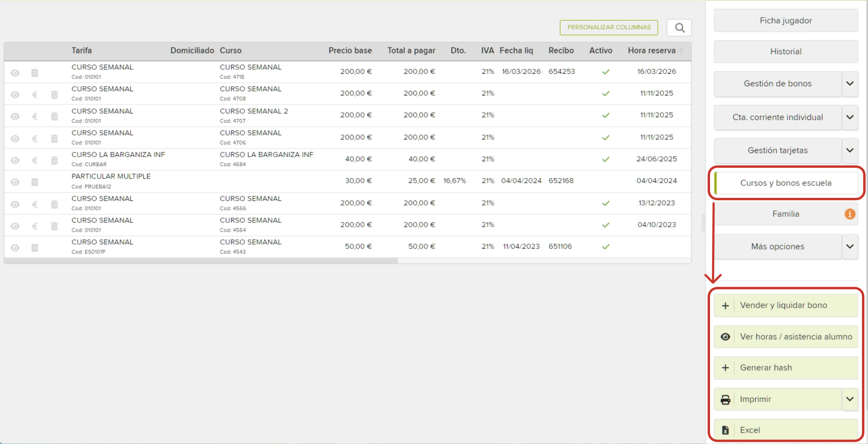The height and width of the screenshot is (444, 868).
Task: Click eye icon for course Cod: 4718
Action: click(15, 73)
